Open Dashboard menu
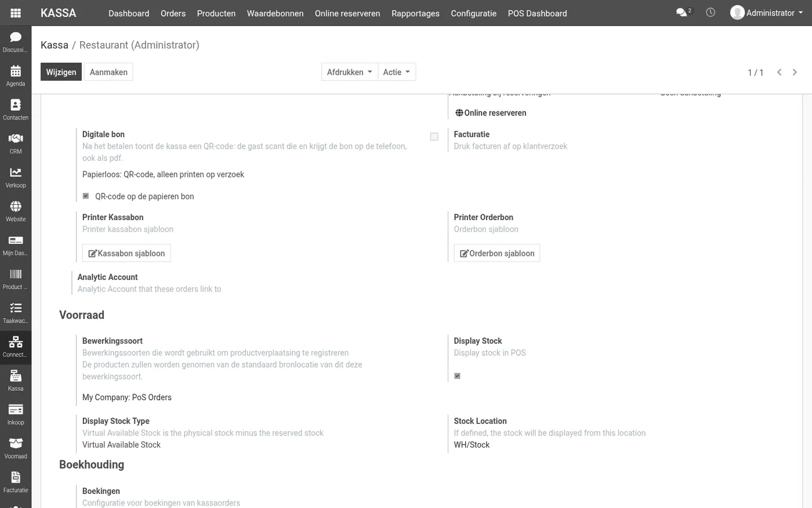Screen dimensions: 812x508 pos(129,13)
